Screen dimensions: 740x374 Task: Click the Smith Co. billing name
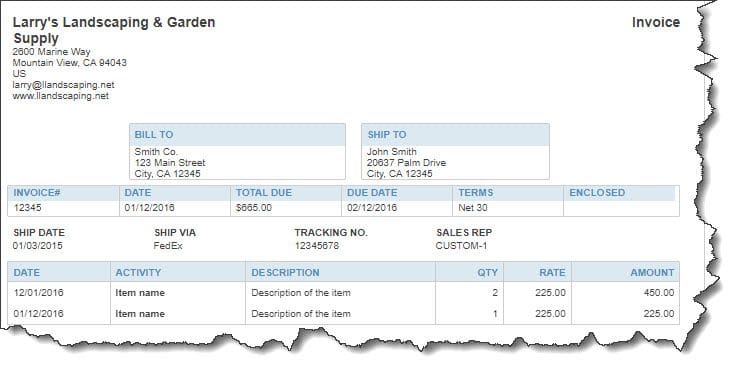coord(156,152)
